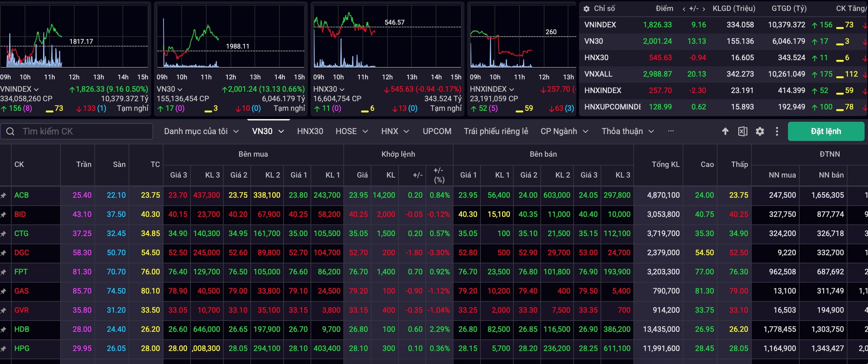This screenshot has width=868, height=364.
Task: Click the CK column header
Action: [x=36, y=165]
